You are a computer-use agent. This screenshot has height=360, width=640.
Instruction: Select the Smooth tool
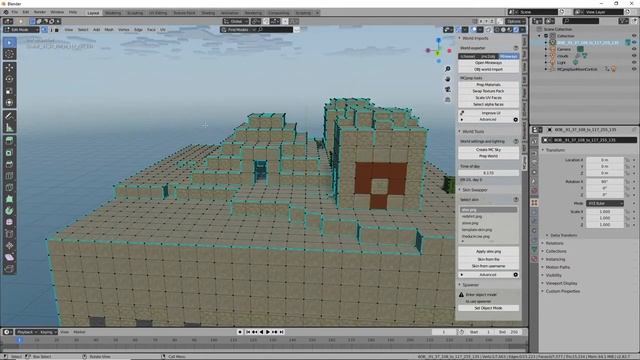10,222
